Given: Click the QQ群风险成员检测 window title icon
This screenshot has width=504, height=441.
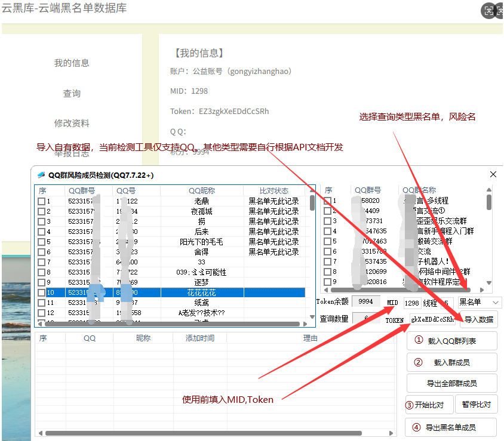Looking at the screenshot, I should click(x=41, y=175).
